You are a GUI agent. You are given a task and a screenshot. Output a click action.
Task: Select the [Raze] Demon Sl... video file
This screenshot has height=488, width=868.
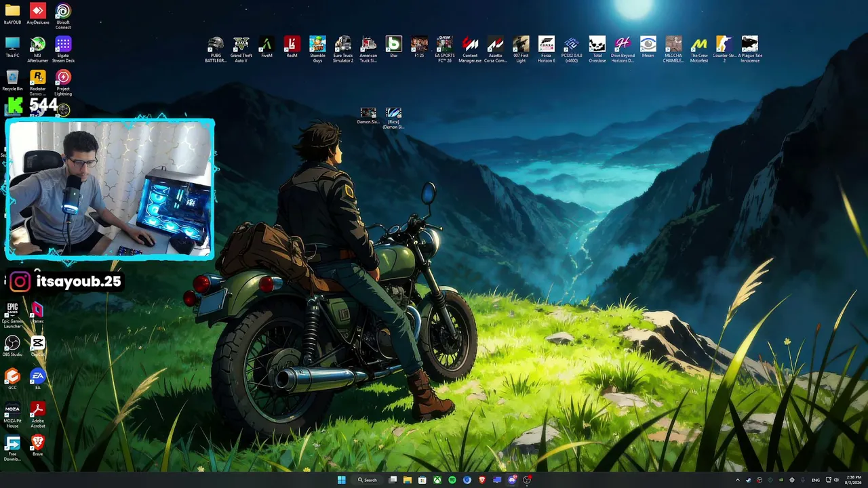tap(393, 118)
